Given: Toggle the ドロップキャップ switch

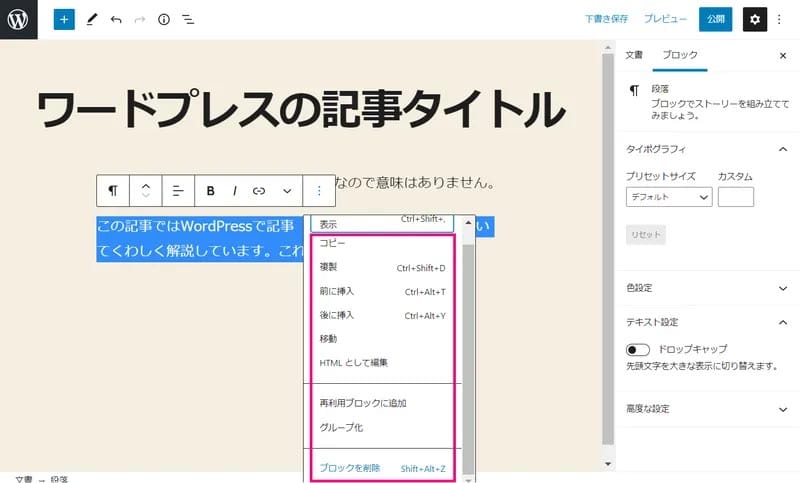Looking at the screenshot, I should pyautogui.click(x=638, y=350).
